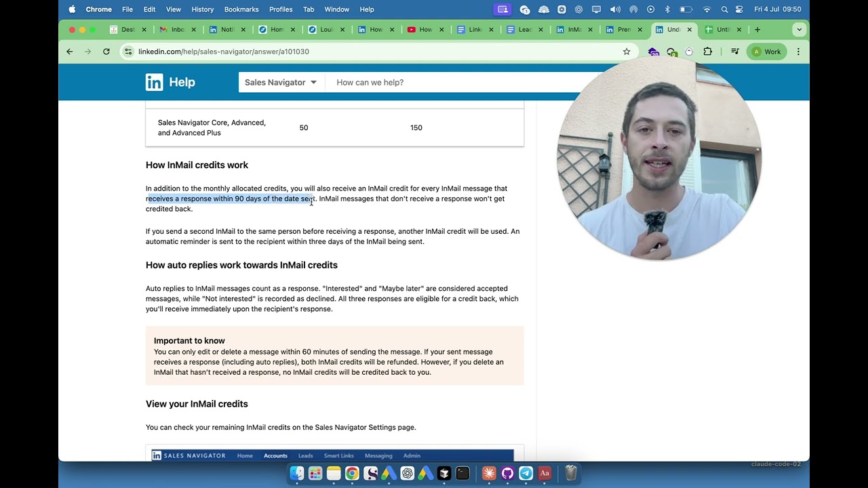Open the Apple menu
Viewport: 868px width, 488px height.
72,9
